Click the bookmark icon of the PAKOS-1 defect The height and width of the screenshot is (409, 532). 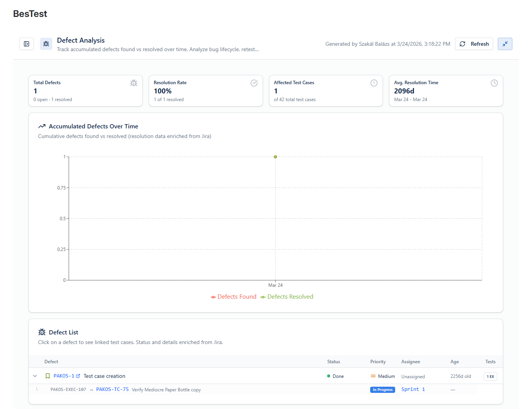tap(48, 376)
